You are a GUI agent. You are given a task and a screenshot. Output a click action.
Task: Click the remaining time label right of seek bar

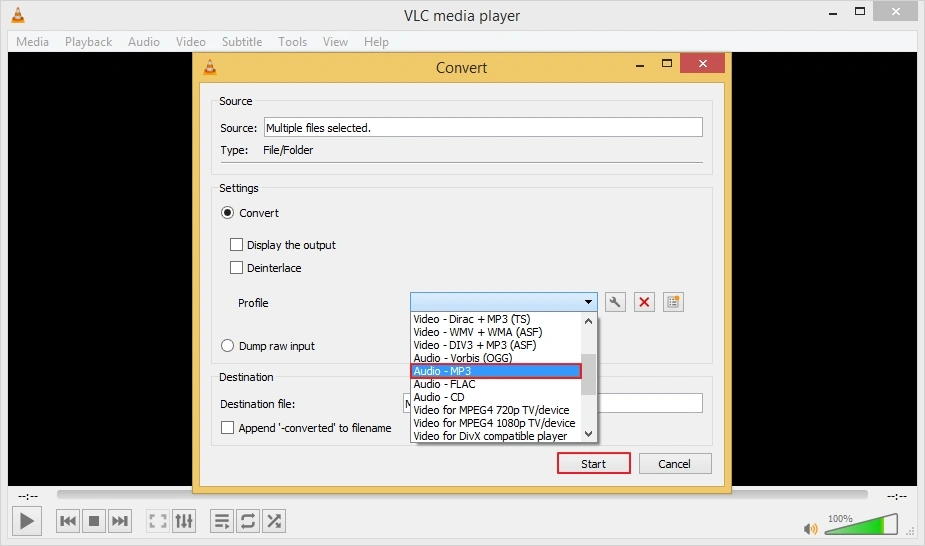tap(897, 496)
